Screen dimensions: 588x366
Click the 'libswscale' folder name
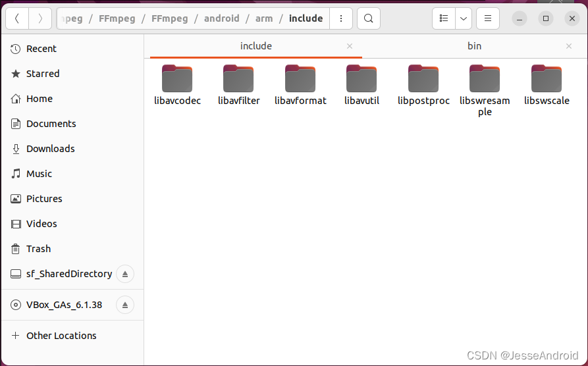547,101
